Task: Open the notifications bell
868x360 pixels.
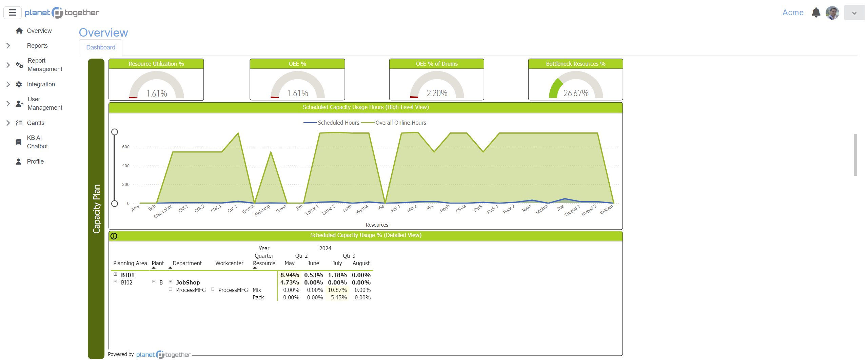Action: (816, 13)
